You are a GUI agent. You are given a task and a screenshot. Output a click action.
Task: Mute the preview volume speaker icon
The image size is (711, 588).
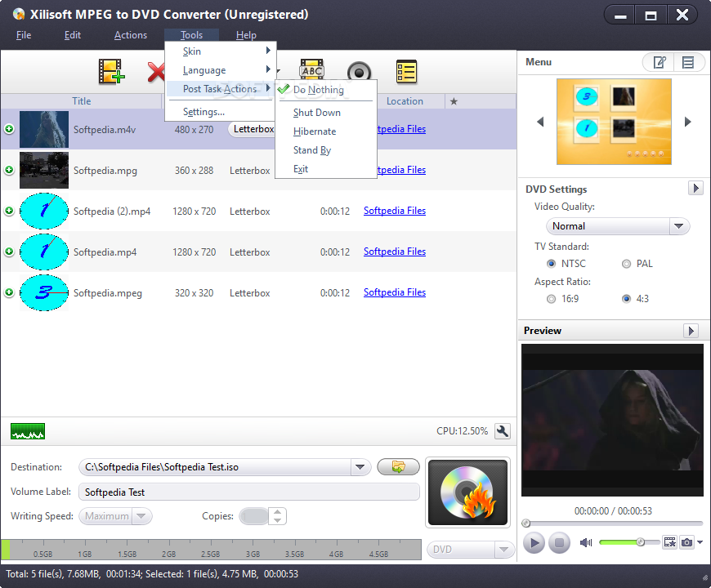[x=586, y=542]
